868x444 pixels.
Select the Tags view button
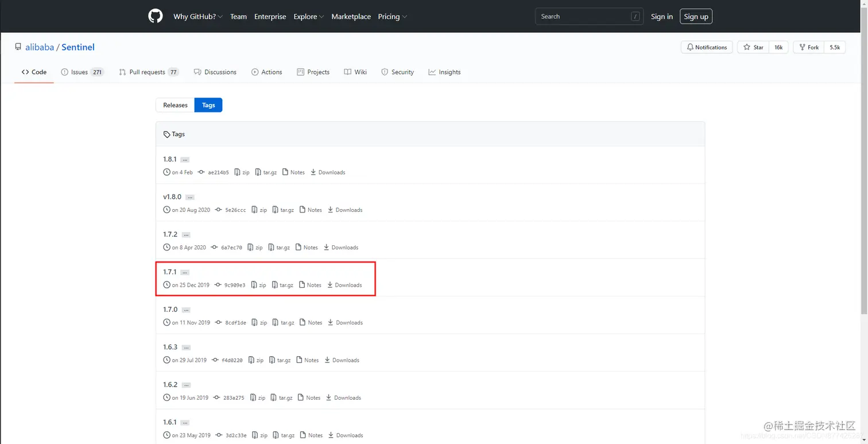pyautogui.click(x=208, y=105)
